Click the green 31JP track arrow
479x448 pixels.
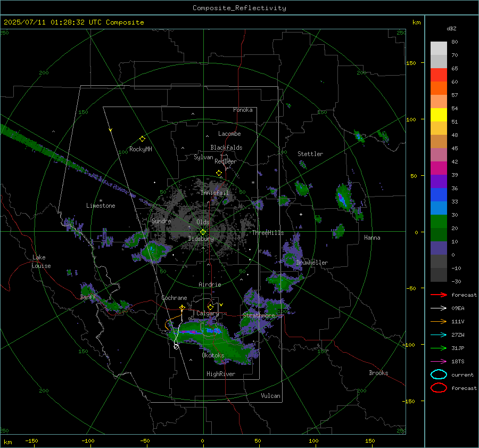coord(439,348)
